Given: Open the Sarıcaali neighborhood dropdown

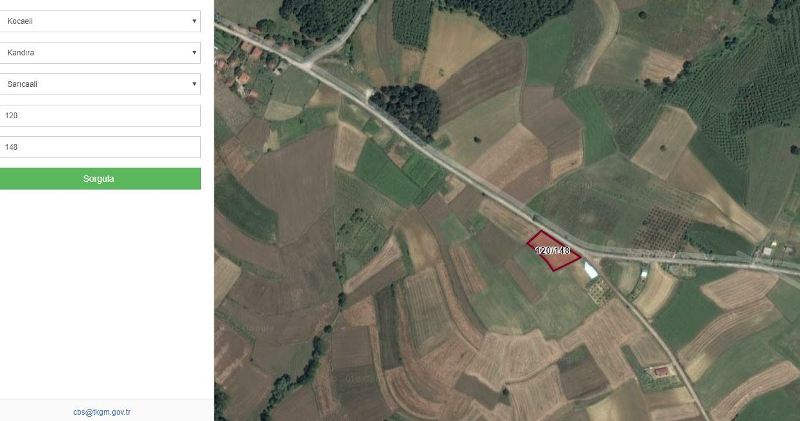Looking at the screenshot, I should point(100,84).
